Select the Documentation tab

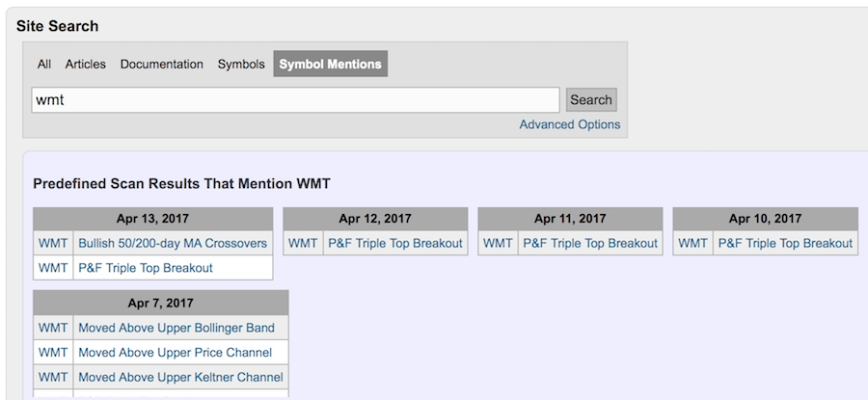[x=161, y=65]
